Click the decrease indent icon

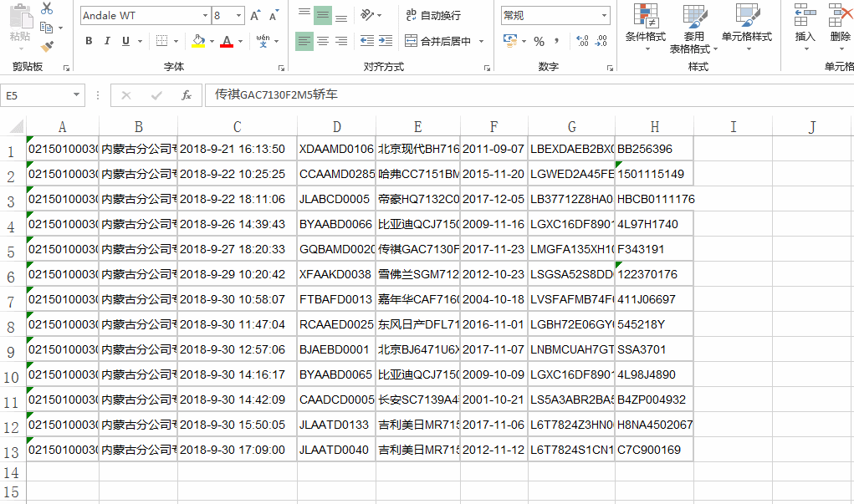tap(367, 41)
